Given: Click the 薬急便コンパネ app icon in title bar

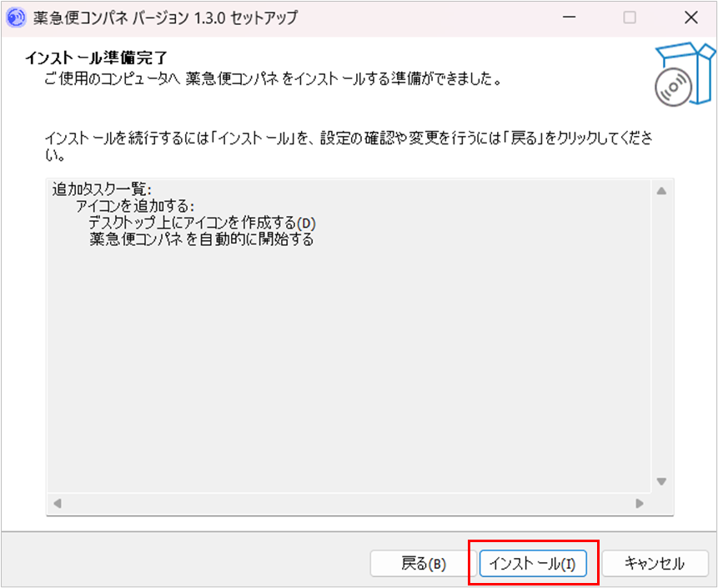Looking at the screenshot, I should coord(16,17).
